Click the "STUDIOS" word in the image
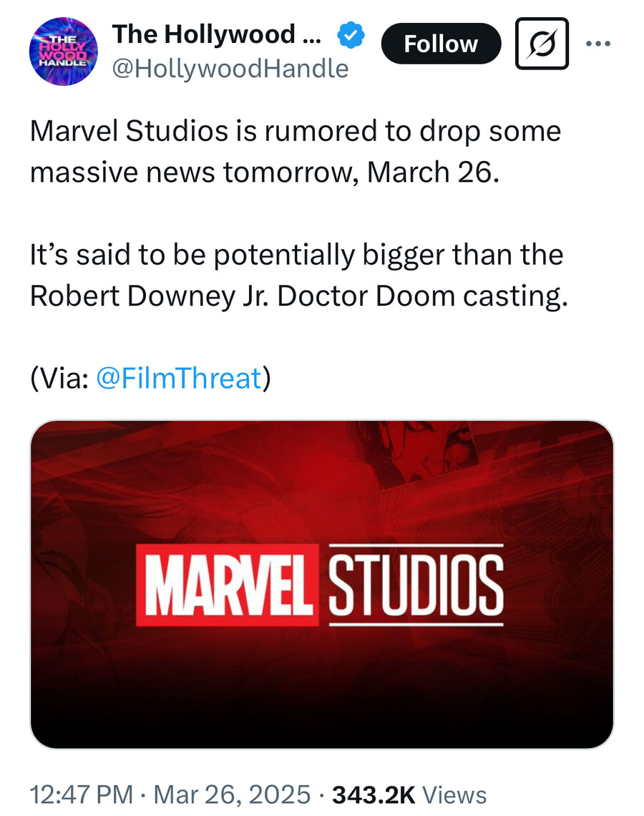The height and width of the screenshot is (816, 644). pyautogui.click(x=415, y=585)
